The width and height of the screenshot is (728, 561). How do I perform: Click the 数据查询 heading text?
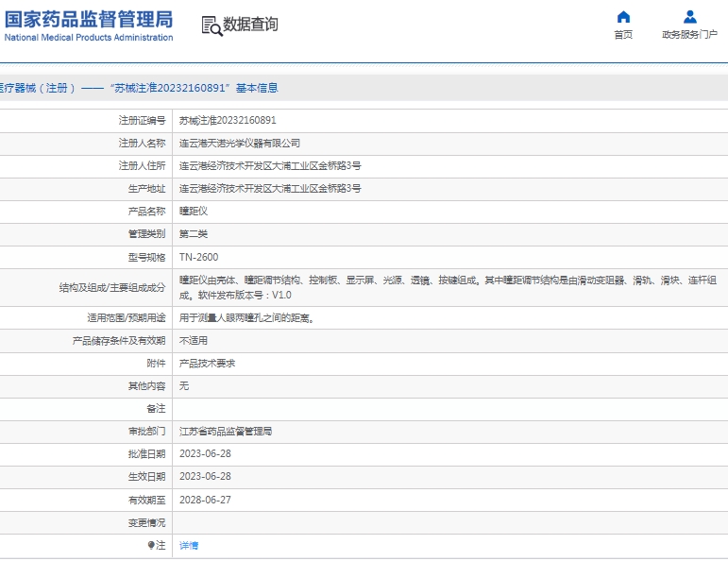click(251, 25)
